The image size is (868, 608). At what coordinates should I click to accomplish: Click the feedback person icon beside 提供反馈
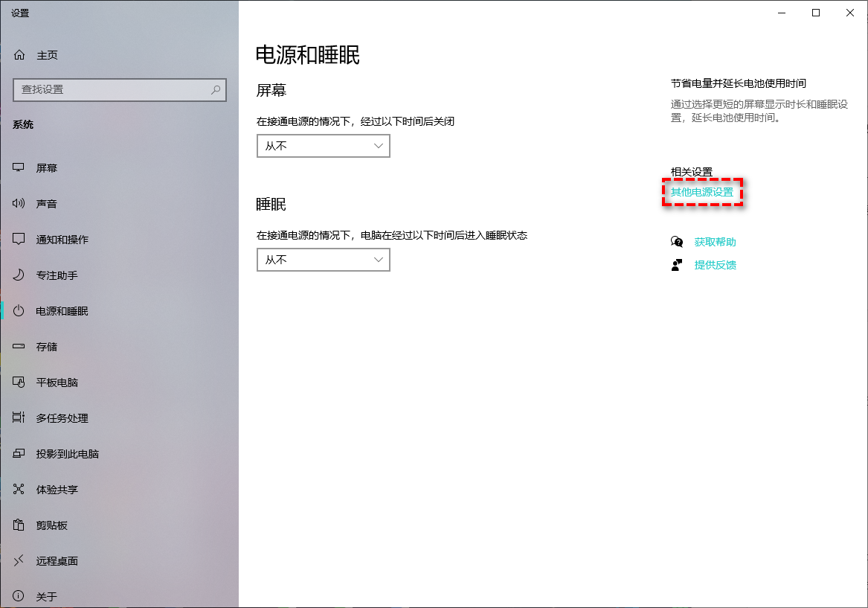click(676, 265)
